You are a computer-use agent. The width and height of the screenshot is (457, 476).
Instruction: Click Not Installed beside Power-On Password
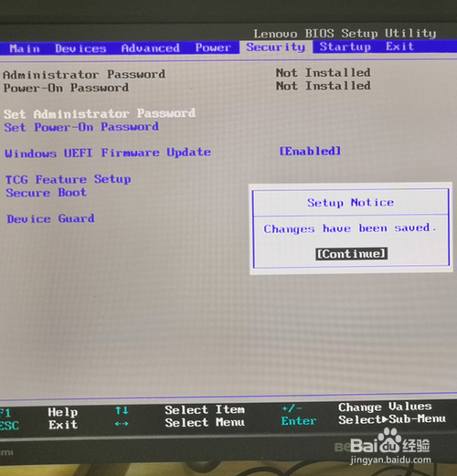click(324, 86)
